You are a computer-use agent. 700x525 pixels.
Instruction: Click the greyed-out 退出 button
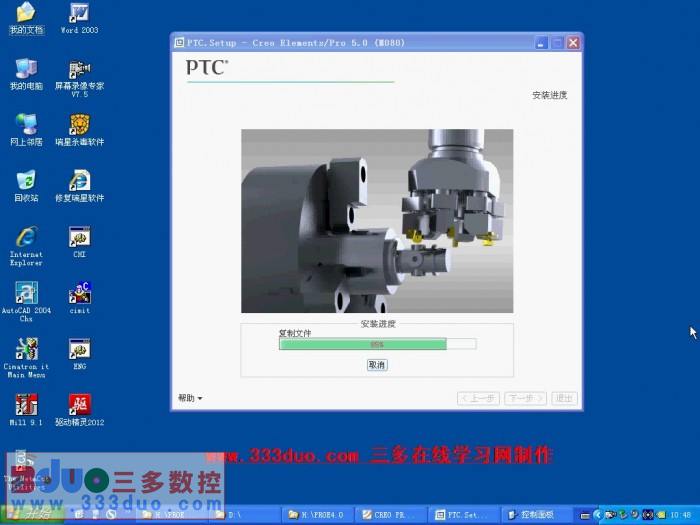(564, 398)
